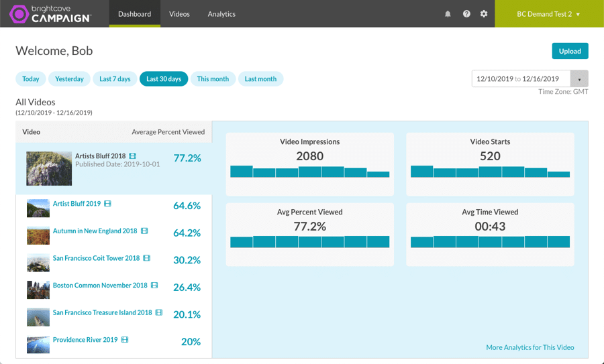Click the Video Impressions bar chart

(309, 172)
